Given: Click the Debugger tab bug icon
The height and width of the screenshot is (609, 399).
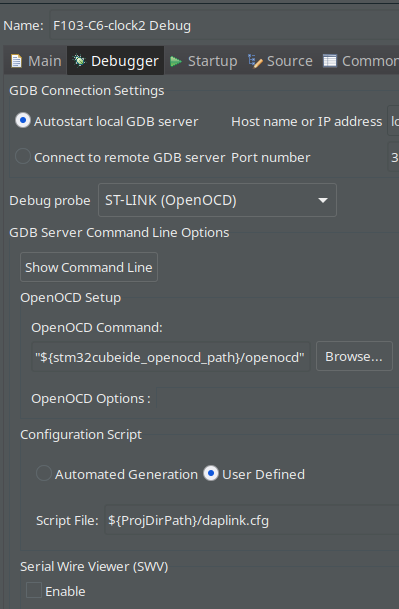Looking at the screenshot, I should [x=79, y=61].
